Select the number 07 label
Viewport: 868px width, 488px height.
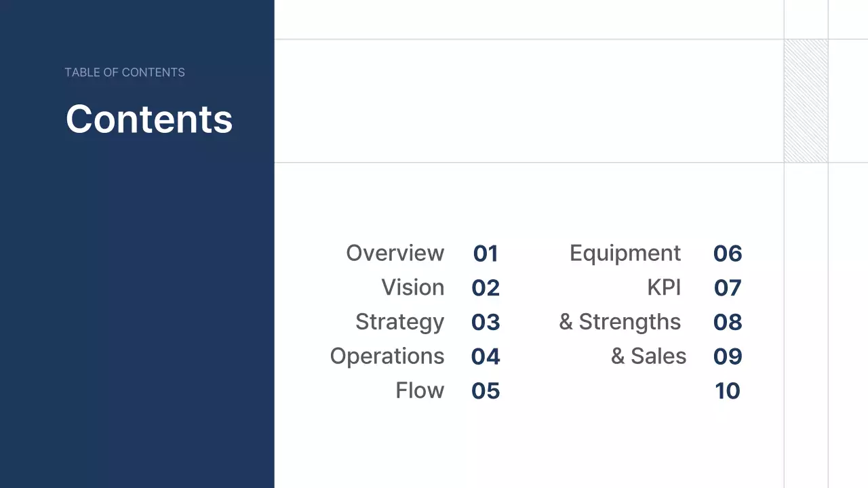coord(728,288)
